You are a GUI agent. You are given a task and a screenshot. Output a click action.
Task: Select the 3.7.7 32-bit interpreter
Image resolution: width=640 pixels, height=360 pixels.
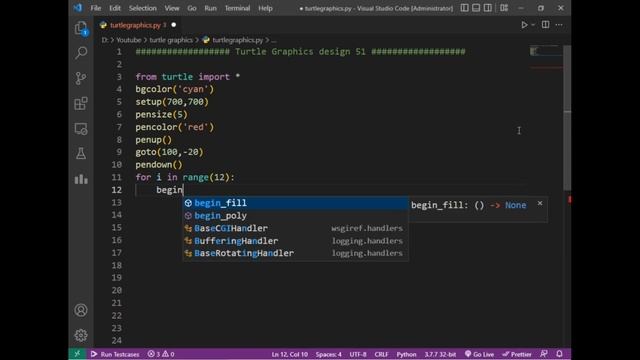click(x=440, y=354)
